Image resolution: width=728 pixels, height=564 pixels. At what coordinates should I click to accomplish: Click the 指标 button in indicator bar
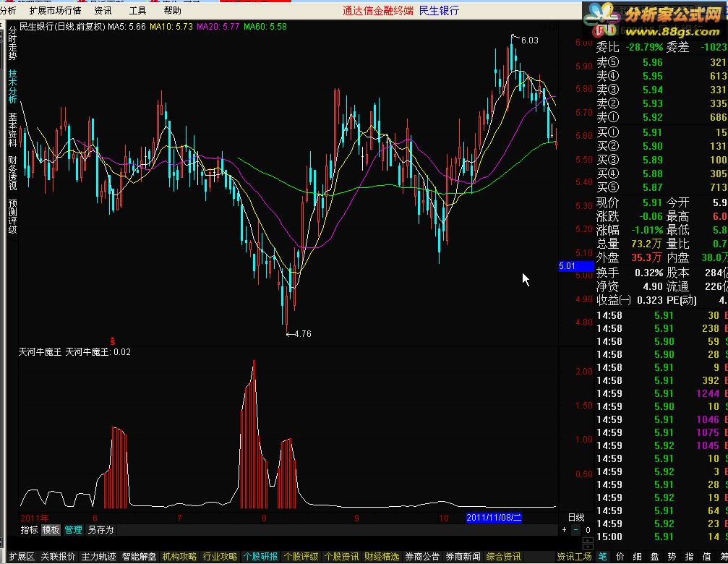pos(29,529)
